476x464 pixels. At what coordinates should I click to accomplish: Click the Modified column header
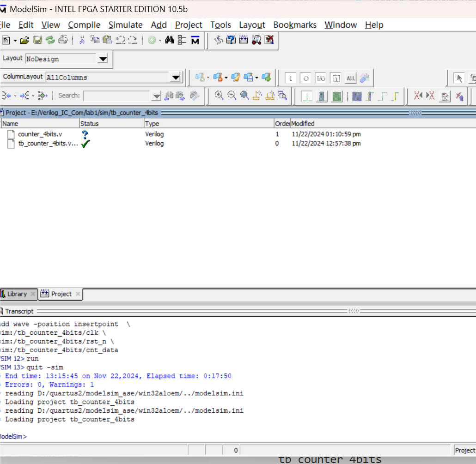pos(383,123)
